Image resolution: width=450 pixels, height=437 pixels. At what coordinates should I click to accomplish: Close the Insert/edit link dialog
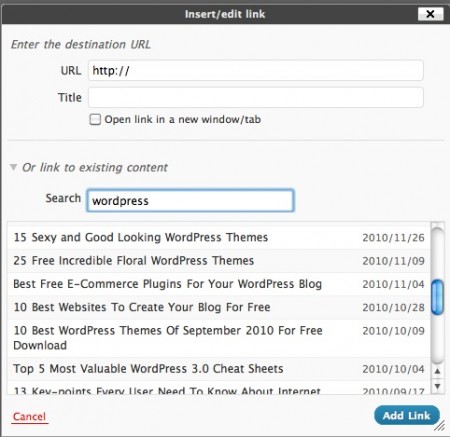(x=430, y=14)
